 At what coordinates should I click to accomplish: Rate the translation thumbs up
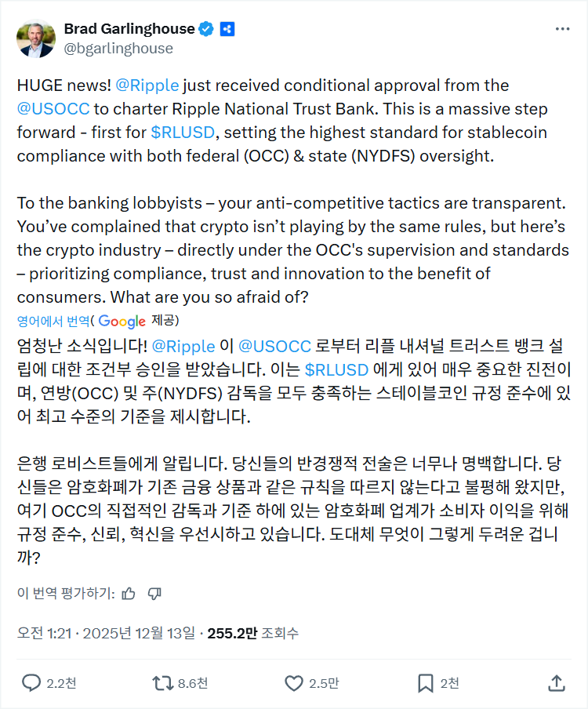[129, 593]
